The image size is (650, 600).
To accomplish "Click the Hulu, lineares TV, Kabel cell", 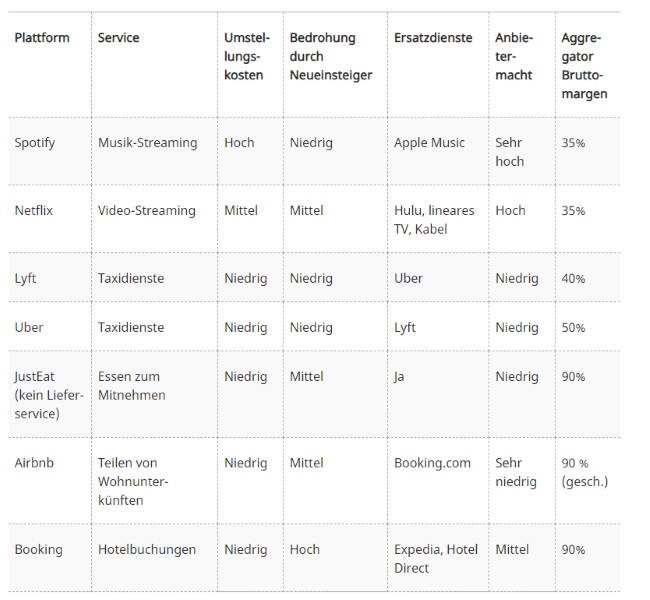I will point(434,220).
